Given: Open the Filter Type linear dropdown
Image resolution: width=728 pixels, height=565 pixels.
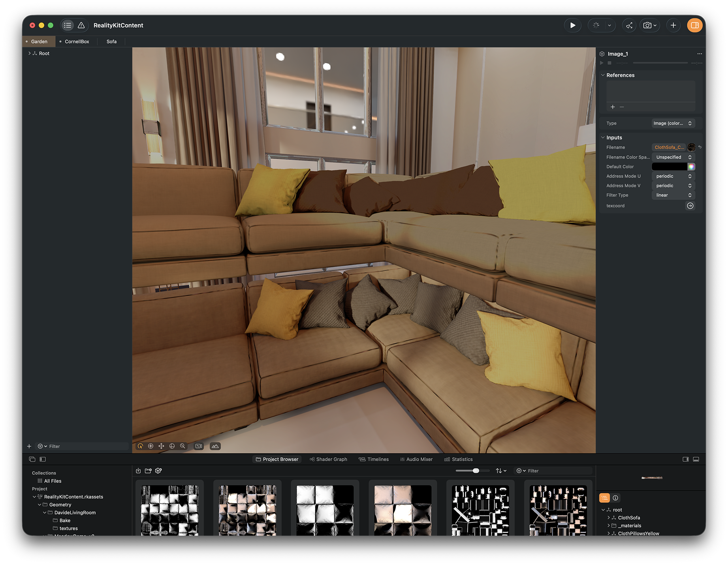Looking at the screenshot, I should click(673, 195).
